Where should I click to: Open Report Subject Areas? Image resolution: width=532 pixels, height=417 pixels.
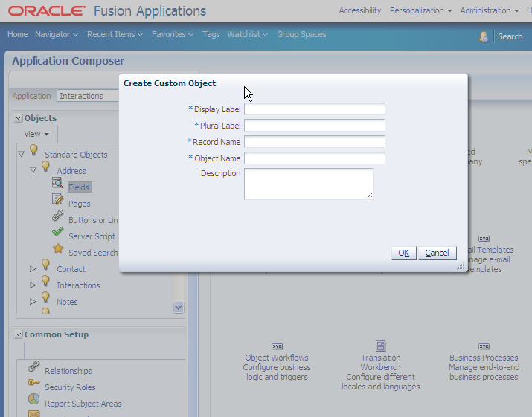(83, 404)
